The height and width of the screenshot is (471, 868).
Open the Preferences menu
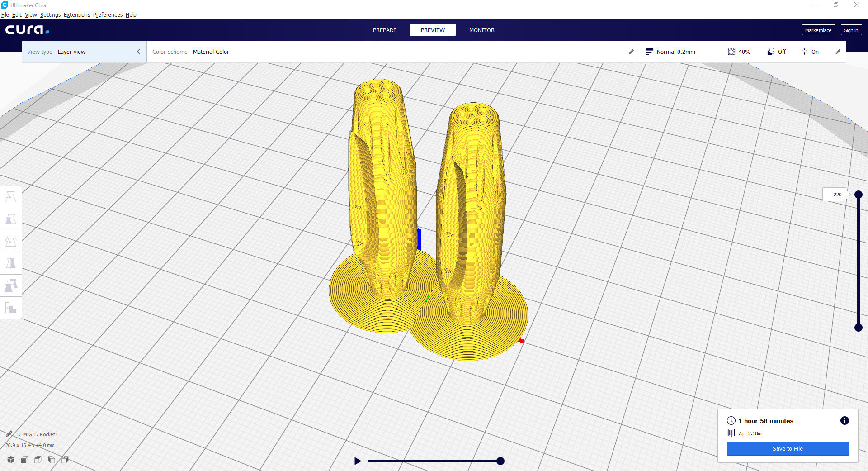tap(108, 14)
